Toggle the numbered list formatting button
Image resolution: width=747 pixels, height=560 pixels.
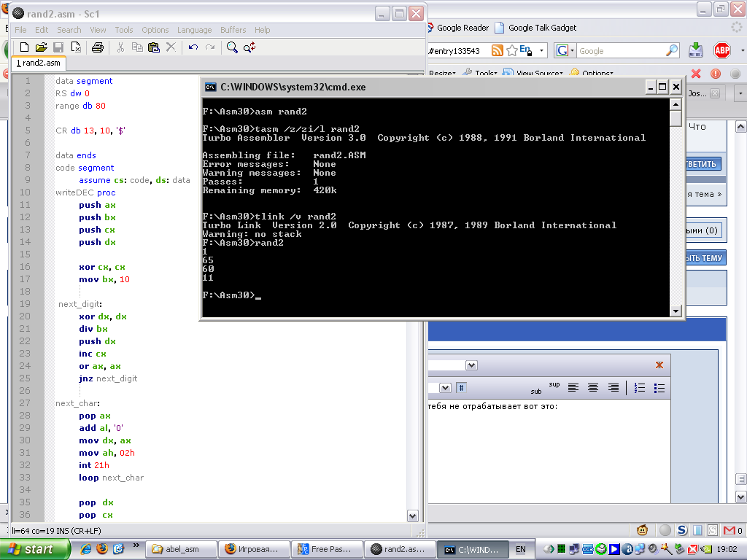pyautogui.click(x=640, y=388)
